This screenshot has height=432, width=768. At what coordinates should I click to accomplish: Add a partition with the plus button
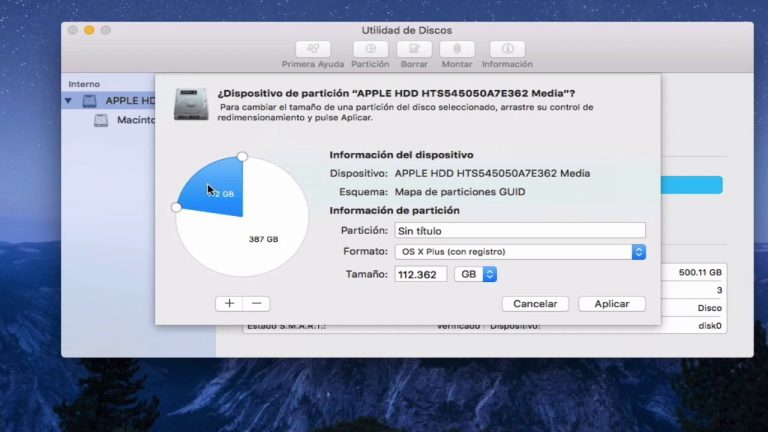pyautogui.click(x=229, y=304)
